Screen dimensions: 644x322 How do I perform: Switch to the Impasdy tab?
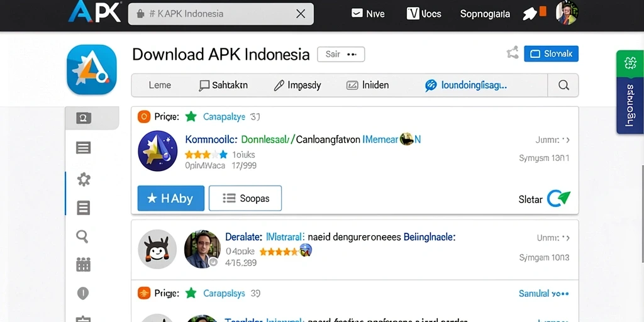pos(297,85)
